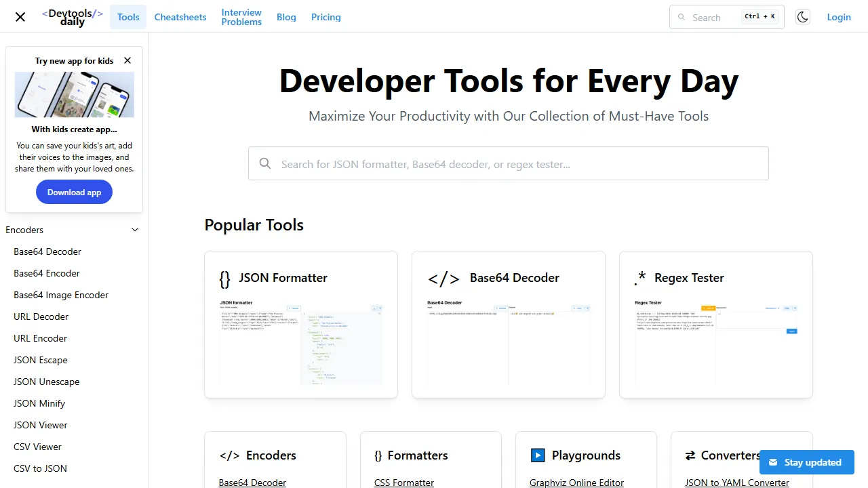Click the Formatters braces icon
The height and width of the screenshot is (488, 868).
coord(378,455)
